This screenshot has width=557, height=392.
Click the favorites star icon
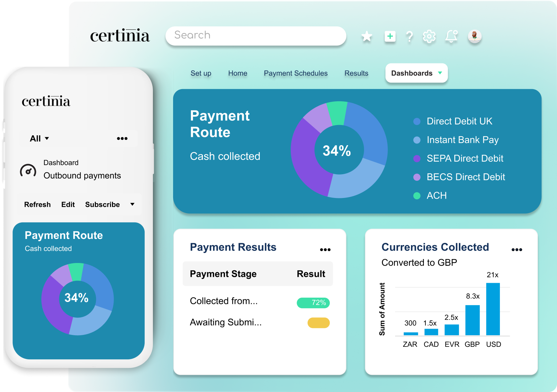(367, 36)
